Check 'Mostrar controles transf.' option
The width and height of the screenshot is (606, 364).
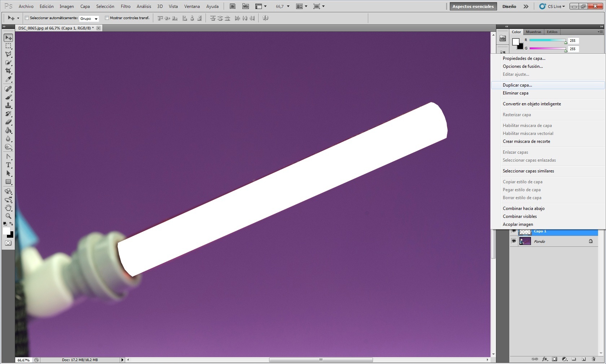[107, 18]
